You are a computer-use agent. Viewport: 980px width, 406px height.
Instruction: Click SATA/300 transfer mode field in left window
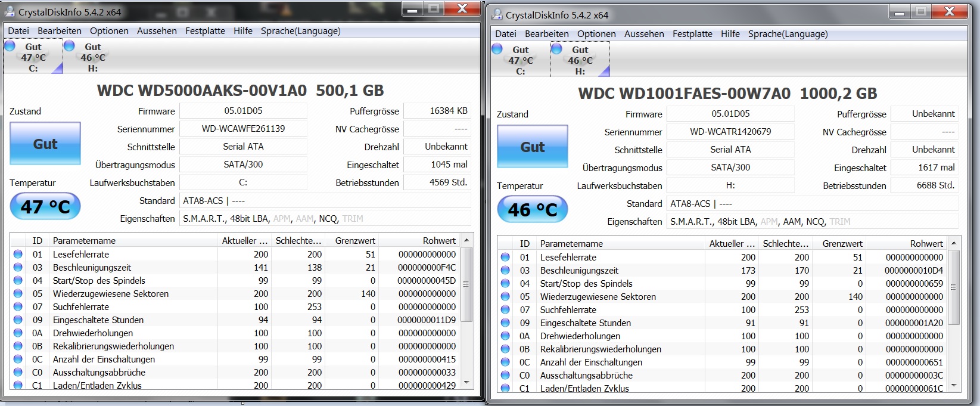[243, 165]
